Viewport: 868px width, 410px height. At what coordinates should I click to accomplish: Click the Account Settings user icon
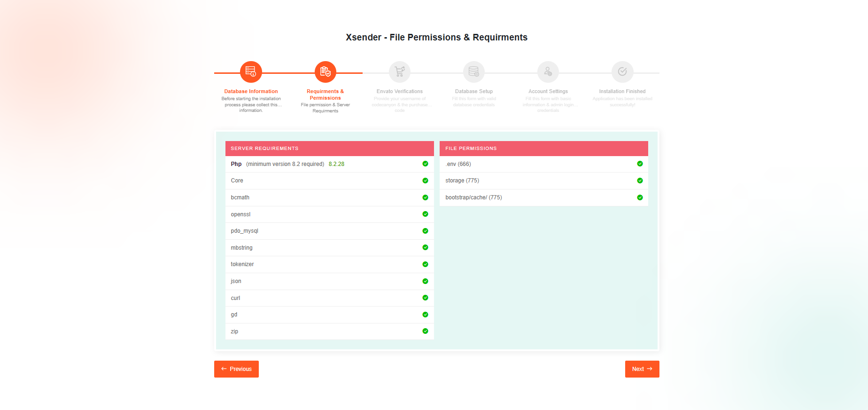548,72
